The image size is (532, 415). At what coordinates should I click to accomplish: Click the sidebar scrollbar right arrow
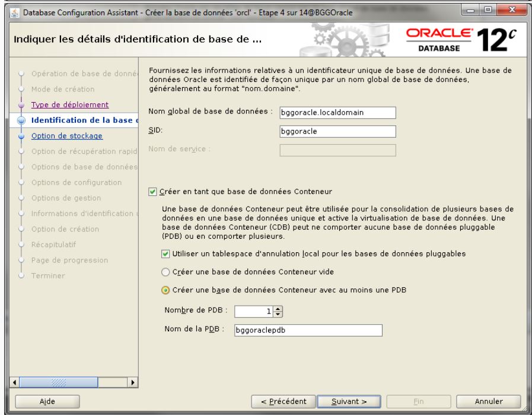pyautogui.click(x=133, y=382)
